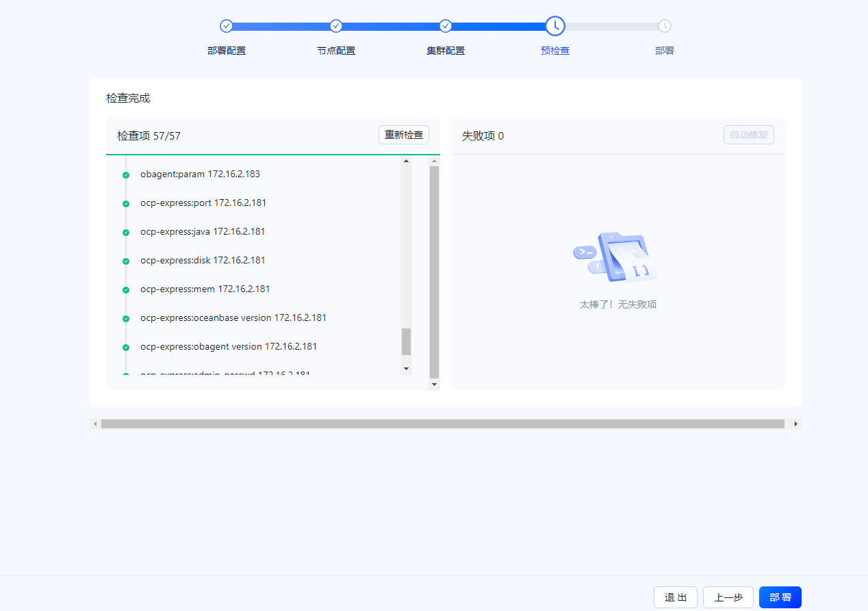Image resolution: width=868 pixels, height=611 pixels.
Task: Click green dot for ocp-express:oceanbase version
Action: [126, 319]
